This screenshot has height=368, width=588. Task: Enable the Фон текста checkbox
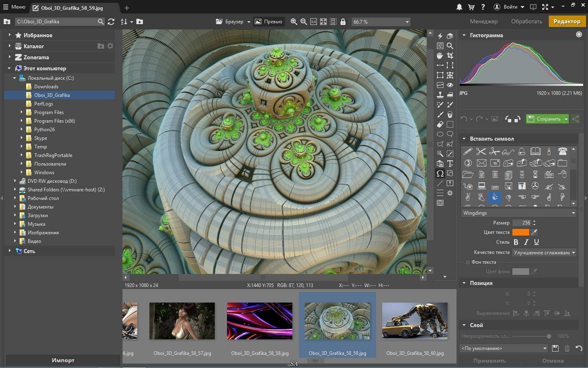pos(468,262)
